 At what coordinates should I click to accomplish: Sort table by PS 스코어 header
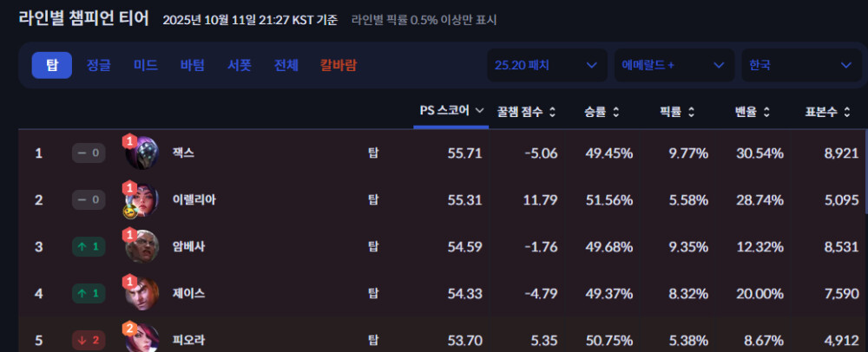pyautogui.click(x=450, y=111)
